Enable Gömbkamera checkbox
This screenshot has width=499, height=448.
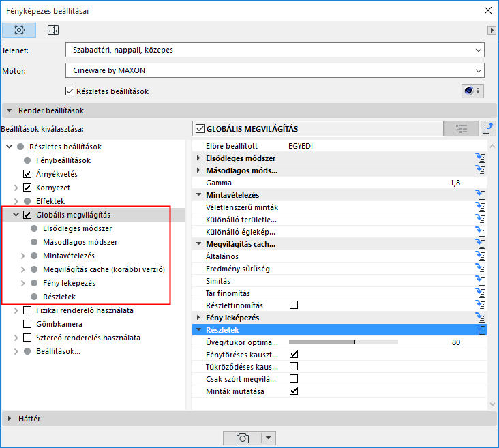coord(27,324)
